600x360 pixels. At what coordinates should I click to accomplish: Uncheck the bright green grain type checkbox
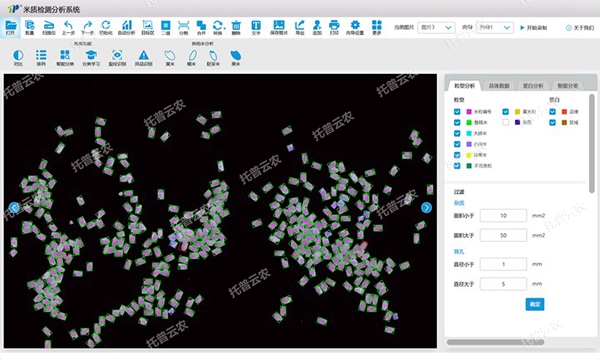click(457, 122)
